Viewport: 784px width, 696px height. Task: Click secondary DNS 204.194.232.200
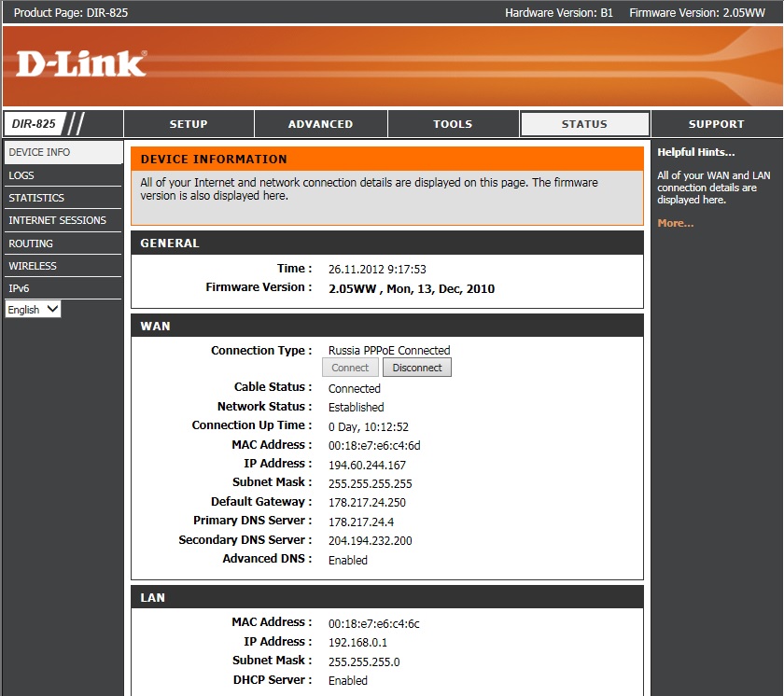370,540
